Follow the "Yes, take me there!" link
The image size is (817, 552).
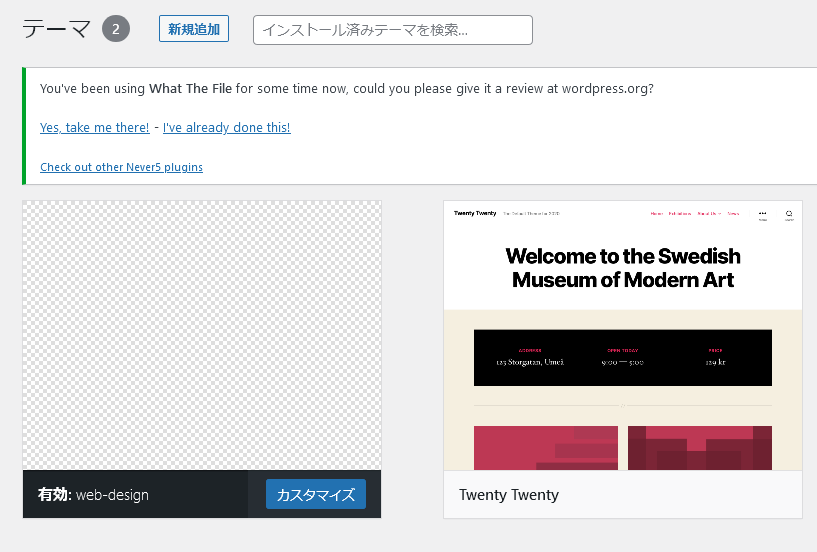(x=94, y=128)
